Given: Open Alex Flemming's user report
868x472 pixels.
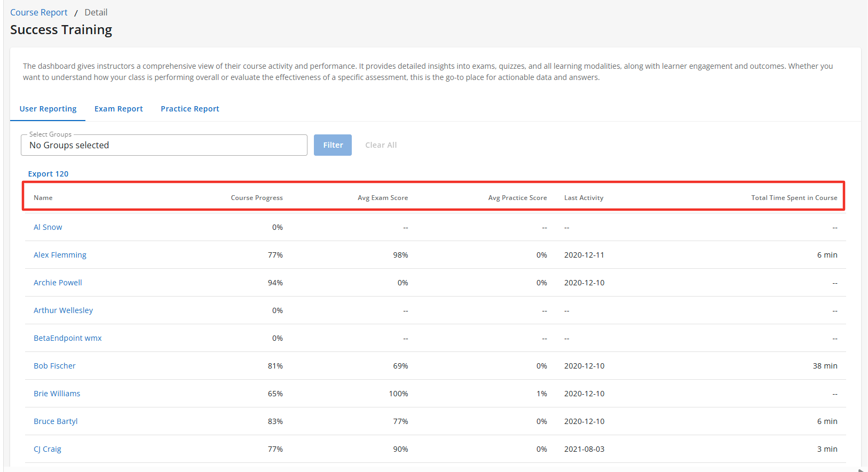Looking at the screenshot, I should click(60, 255).
